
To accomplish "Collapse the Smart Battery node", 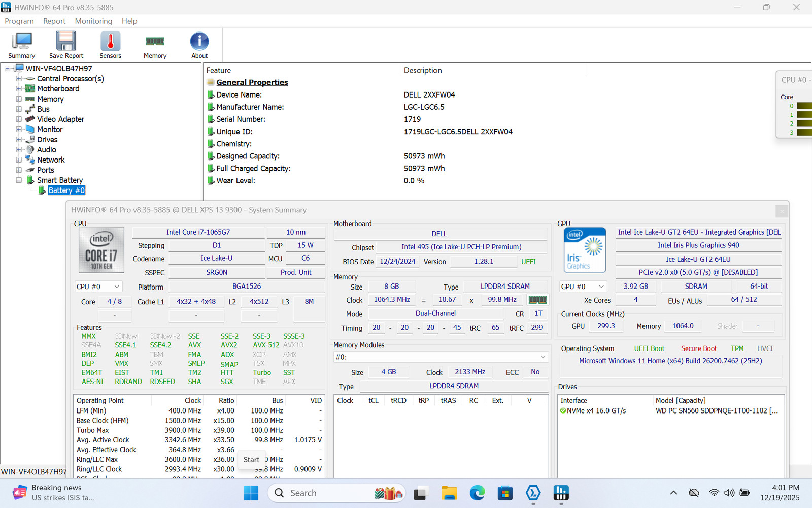I will click(x=19, y=180).
